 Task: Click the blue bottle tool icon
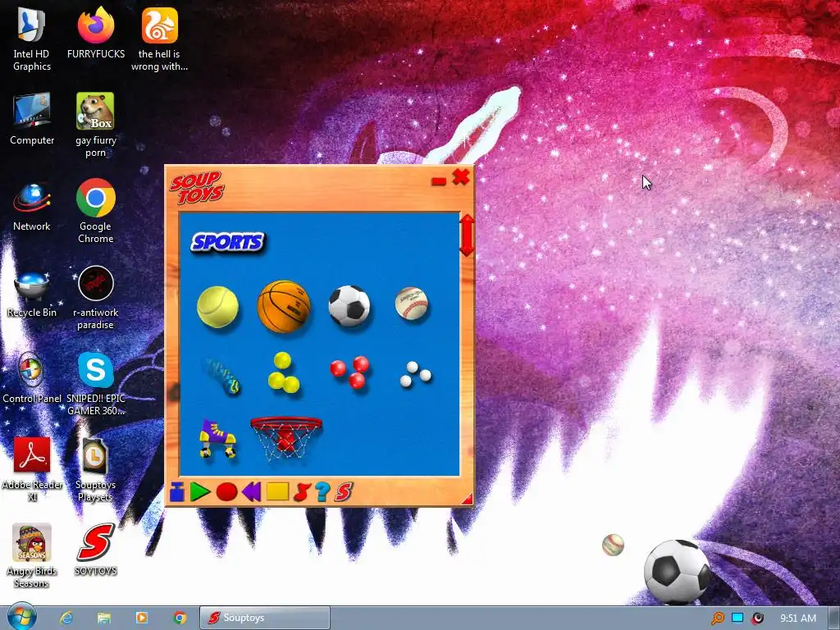(177, 492)
